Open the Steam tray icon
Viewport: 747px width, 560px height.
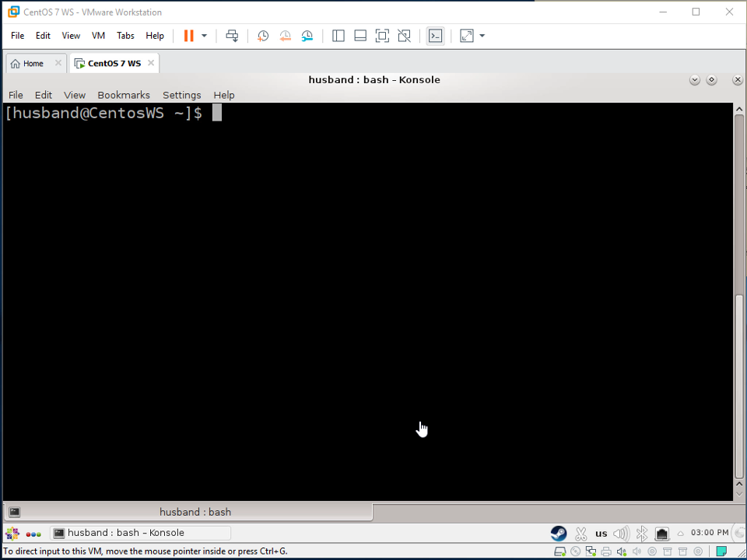pyautogui.click(x=559, y=534)
